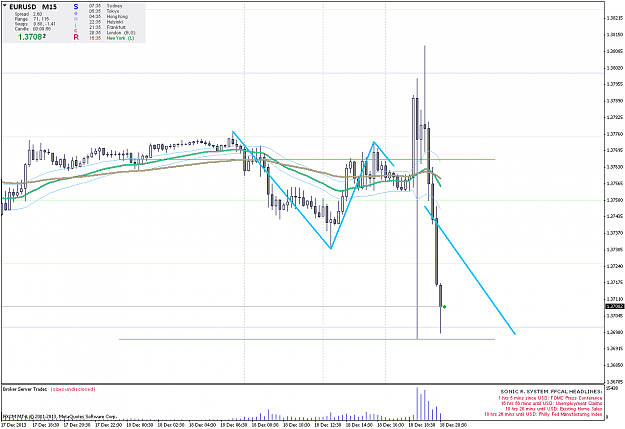The height and width of the screenshot is (429, 625).
Task: Select the EURUSD M15 chart title
Action: pos(33,7)
